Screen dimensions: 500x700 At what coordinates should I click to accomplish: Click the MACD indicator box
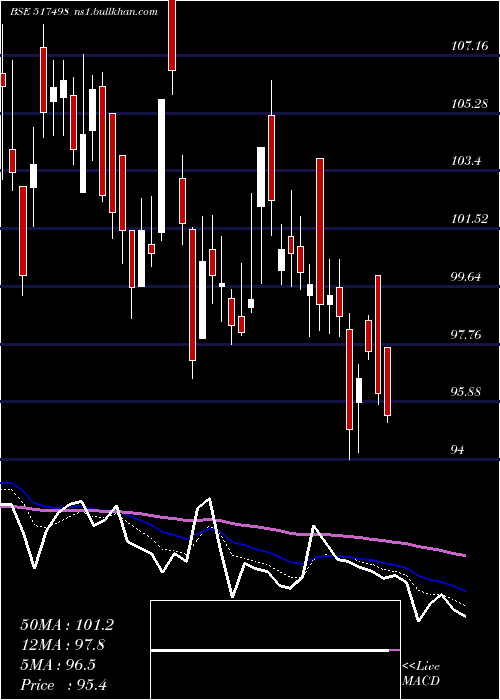point(275,650)
